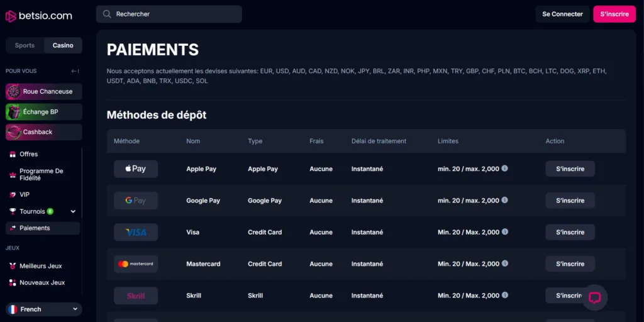Open the French language dropdown

pyautogui.click(x=44, y=309)
